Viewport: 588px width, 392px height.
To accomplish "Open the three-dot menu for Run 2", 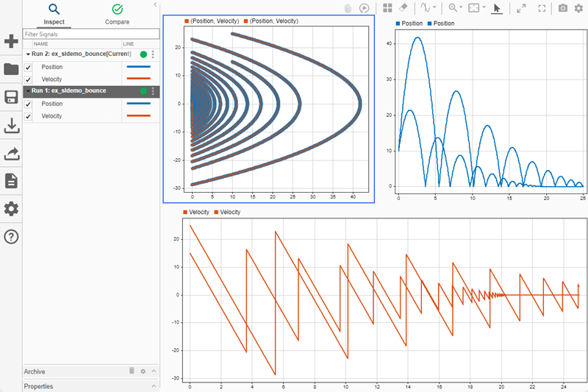I will click(153, 54).
